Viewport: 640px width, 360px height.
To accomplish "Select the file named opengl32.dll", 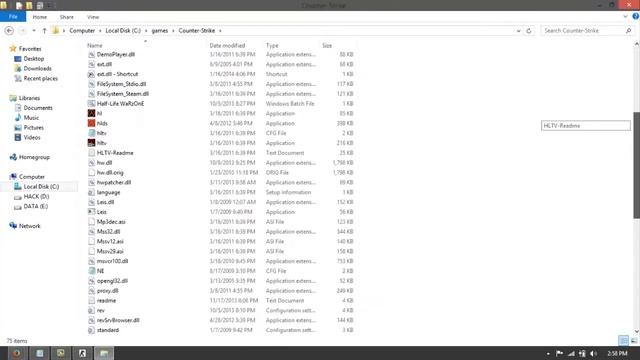I will 112,281.
